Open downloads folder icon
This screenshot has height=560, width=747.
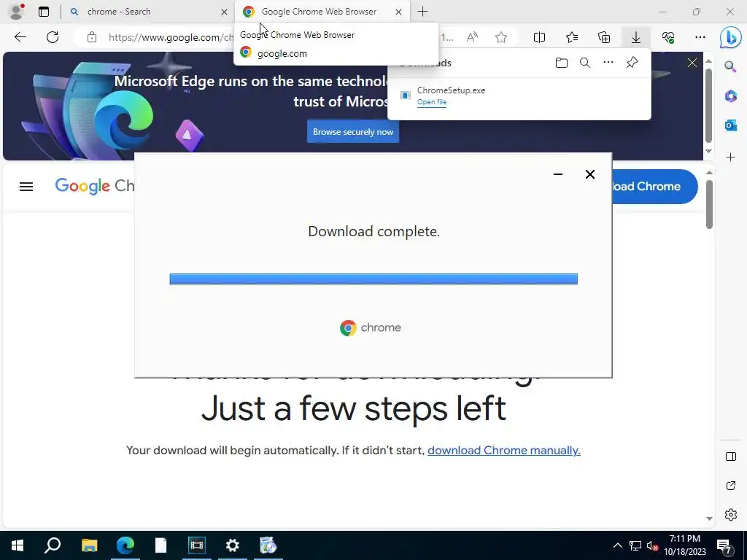pos(562,63)
